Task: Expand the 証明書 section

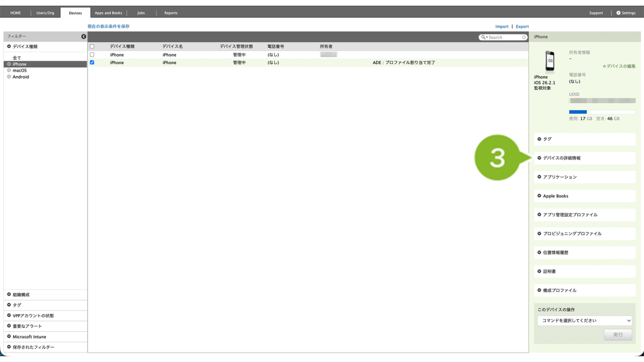Action: [x=584, y=271]
